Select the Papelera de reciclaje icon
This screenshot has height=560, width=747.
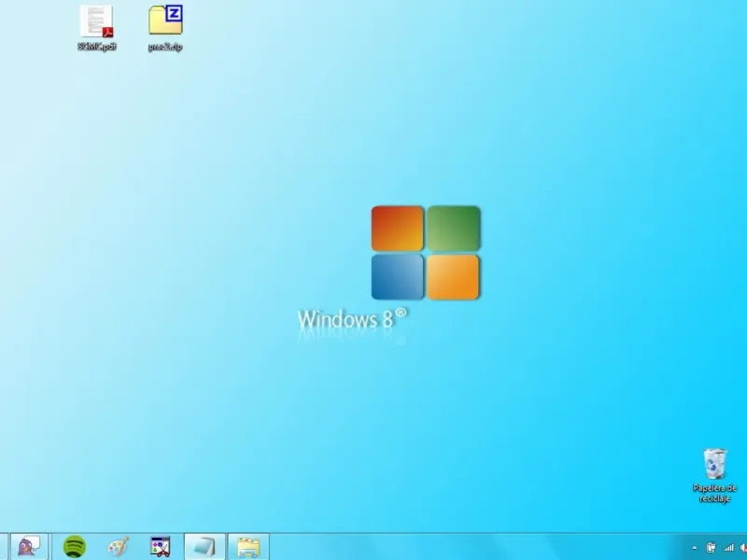715,463
